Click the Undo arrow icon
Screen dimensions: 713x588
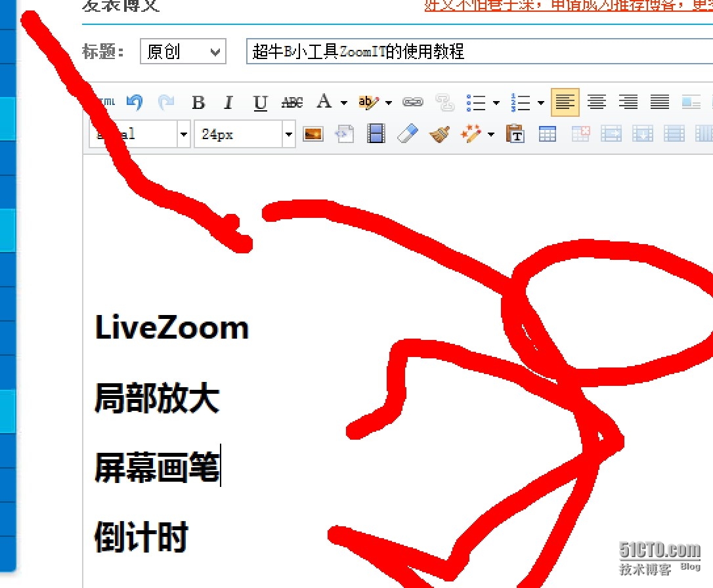(x=135, y=102)
